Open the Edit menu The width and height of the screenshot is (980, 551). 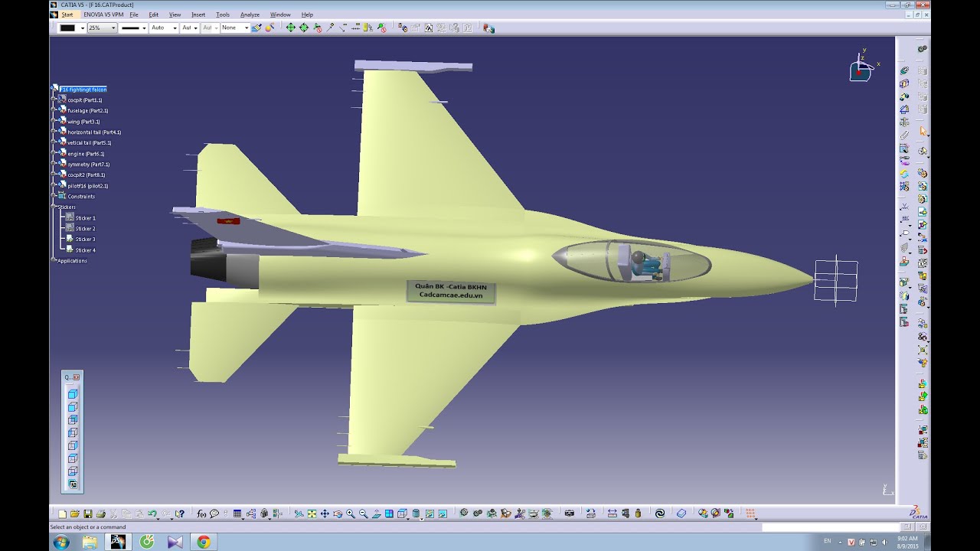click(154, 15)
